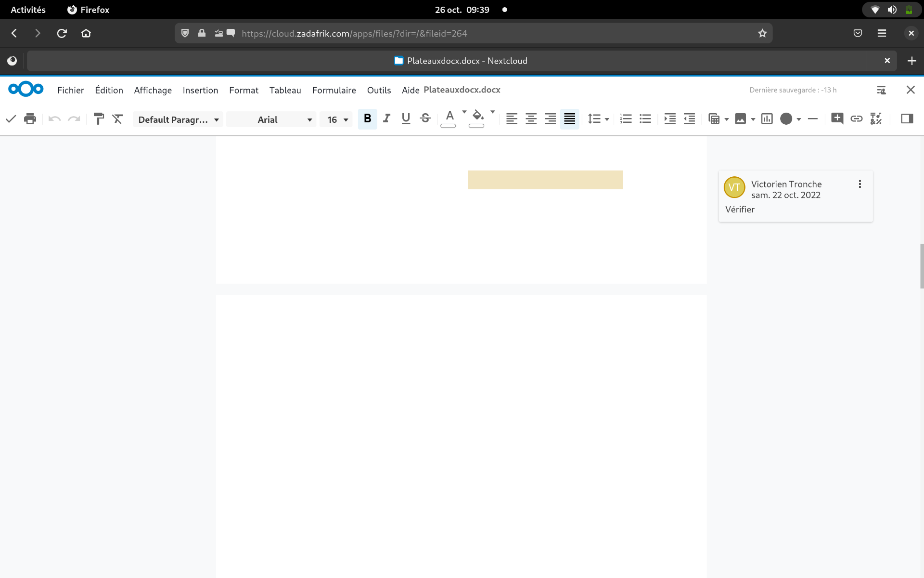Open the Insertion menu
The image size is (924, 578).
click(x=200, y=90)
